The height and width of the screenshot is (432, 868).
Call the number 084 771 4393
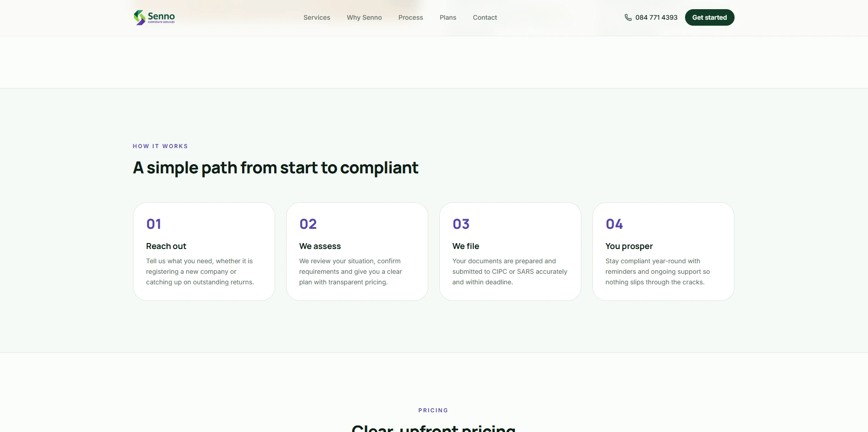pyautogui.click(x=656, y=17)
